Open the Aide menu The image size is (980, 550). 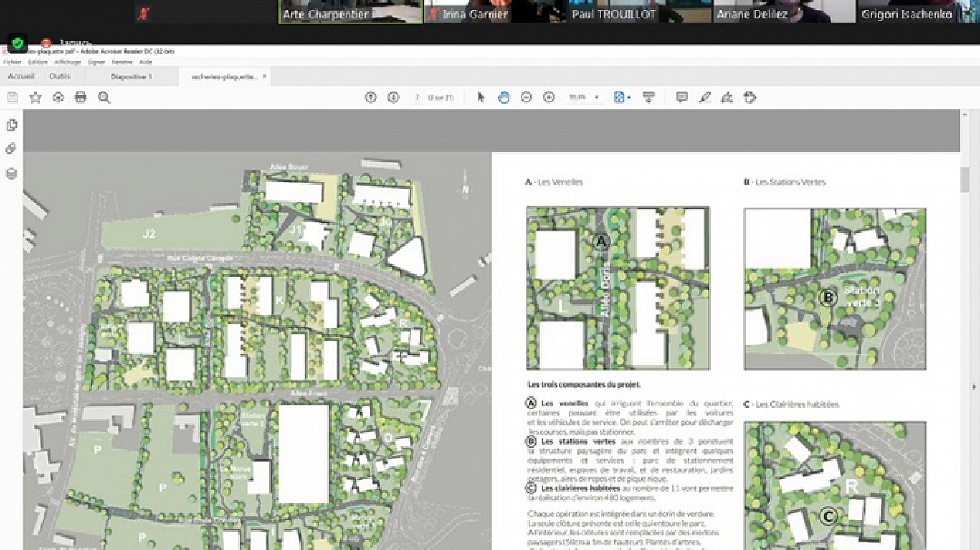(146, 62)
